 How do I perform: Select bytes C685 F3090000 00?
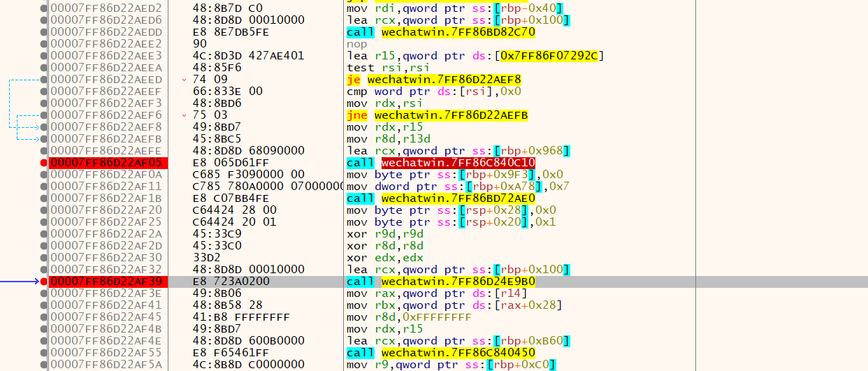tap(248, 175)
